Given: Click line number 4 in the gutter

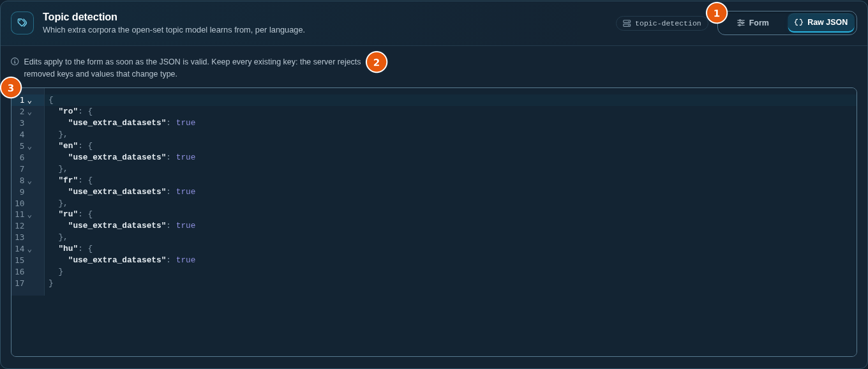Looking at the screenshot, I should point(22,134).
